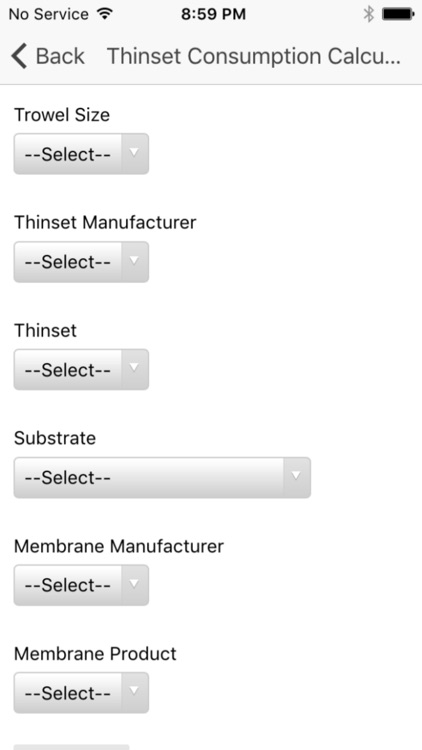Image resolution: width=422 pixels, height=750 pixels.
Task: Tap the back chevron arrow icon
Action: [x=19, y=56]
